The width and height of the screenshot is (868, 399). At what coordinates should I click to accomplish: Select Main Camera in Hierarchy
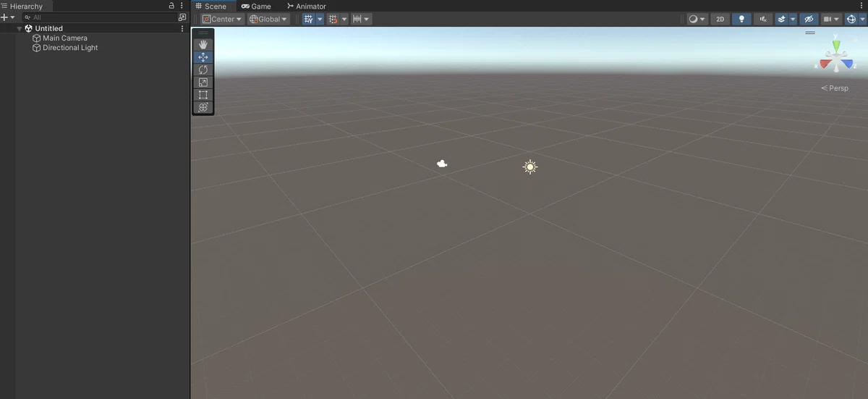(65, 38)
